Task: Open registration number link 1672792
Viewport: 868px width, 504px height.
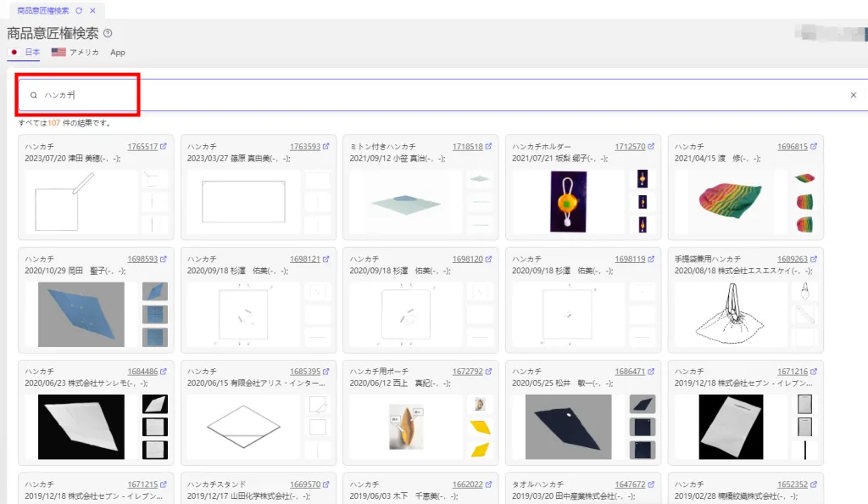Action: tap(468, 372)
